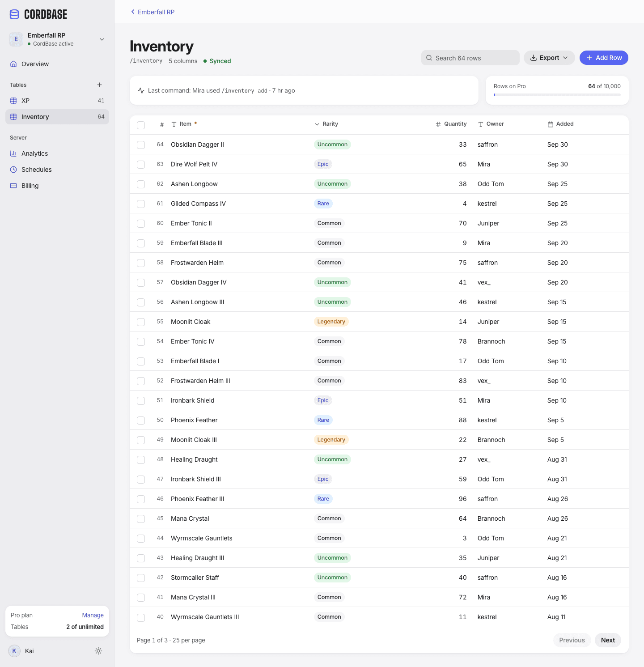Click the CordBase database logo icon

coord(14,14)
